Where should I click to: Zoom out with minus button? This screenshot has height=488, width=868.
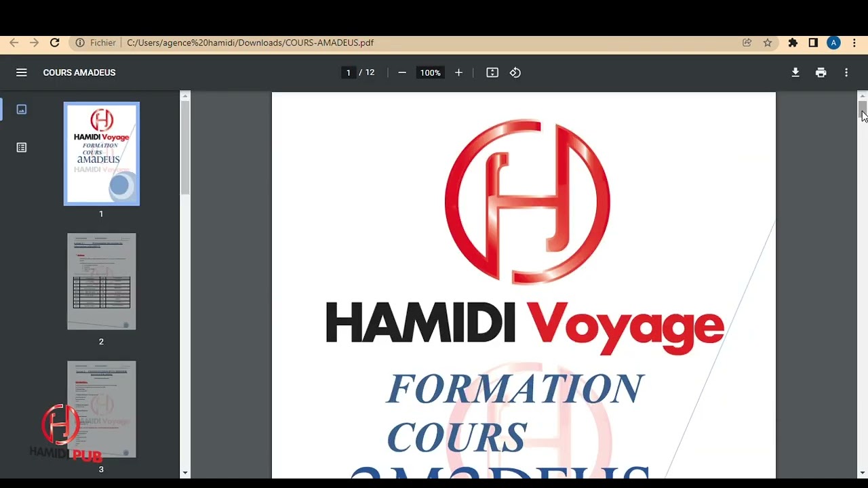pyautogui.click(x=402, y=73)
